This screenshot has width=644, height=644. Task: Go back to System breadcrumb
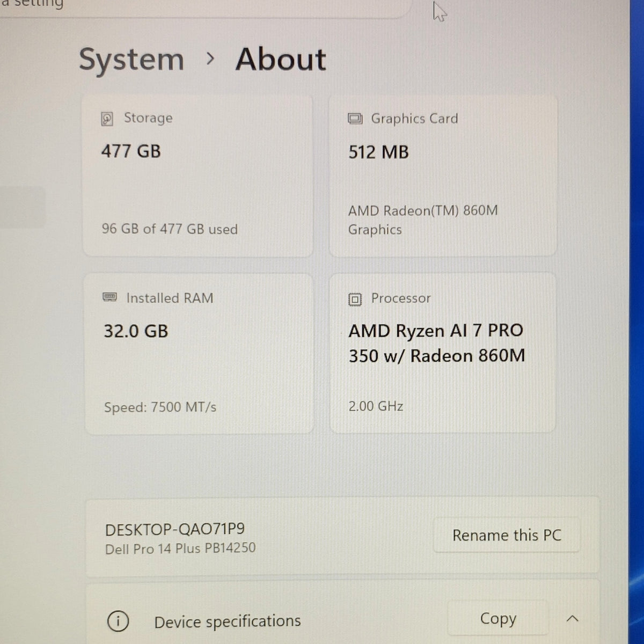[131, 59]
